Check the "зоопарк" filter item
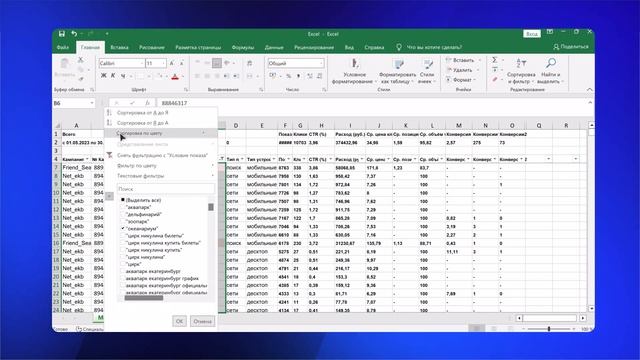The height and width of the screenshot is (360, 640). [x=122, y=222]
